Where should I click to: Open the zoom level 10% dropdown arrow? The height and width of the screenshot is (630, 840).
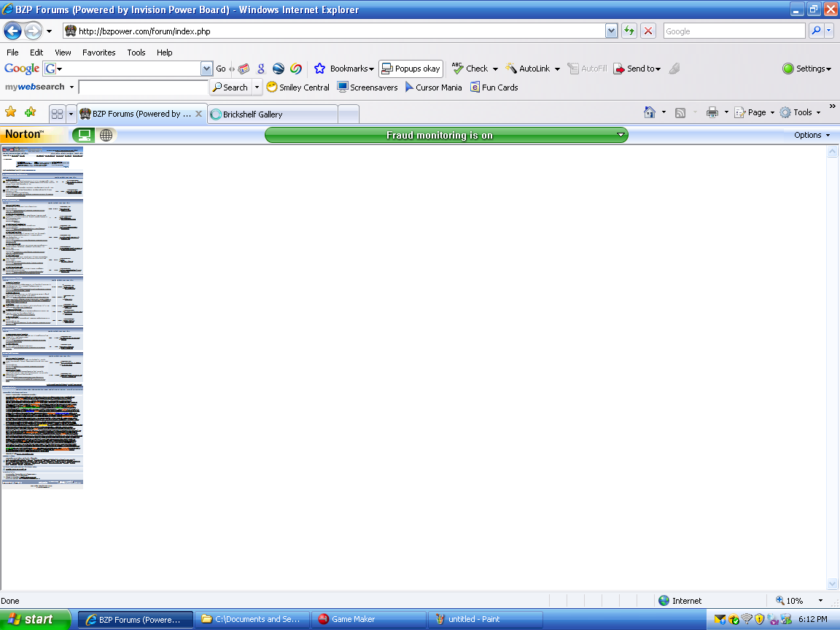click(x=820, y=601)
